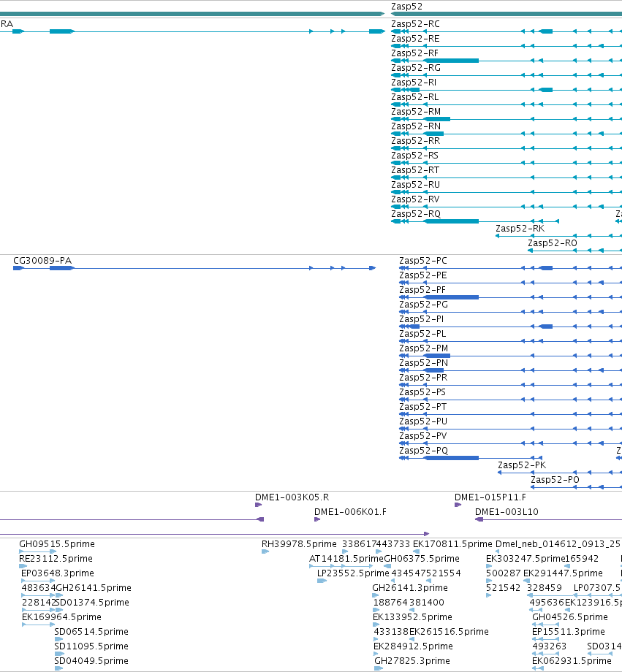Select the DME1-003L10 BAC label
The width and height of the screenshot is (622, 672).
coord(507,512)
